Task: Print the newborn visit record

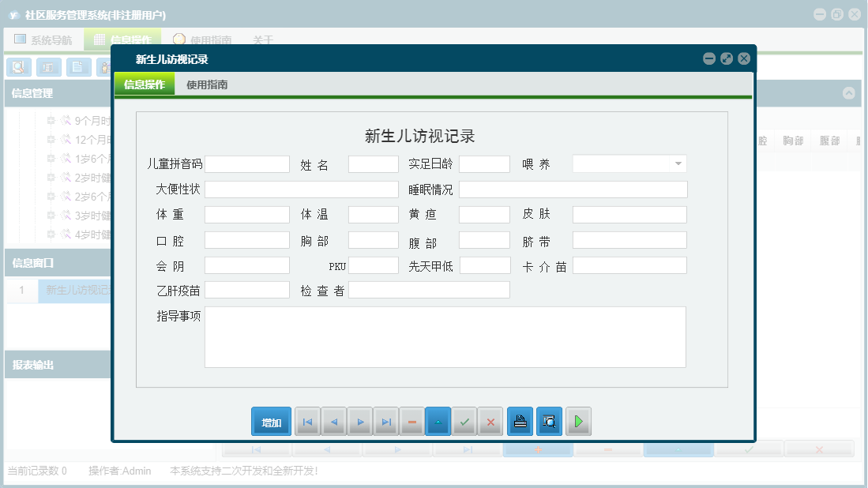Action: coord(520,422)
